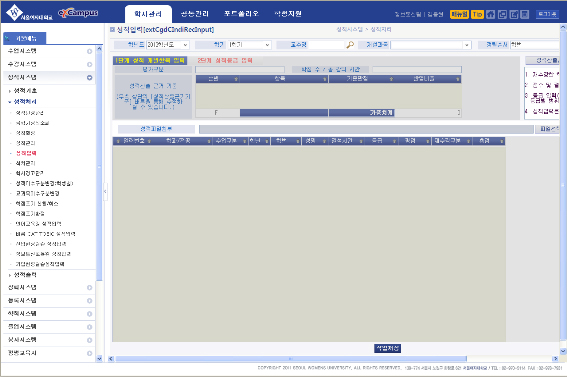Select the 1단계 성적 개별항목 입력 tab

[x=150, y=60]
